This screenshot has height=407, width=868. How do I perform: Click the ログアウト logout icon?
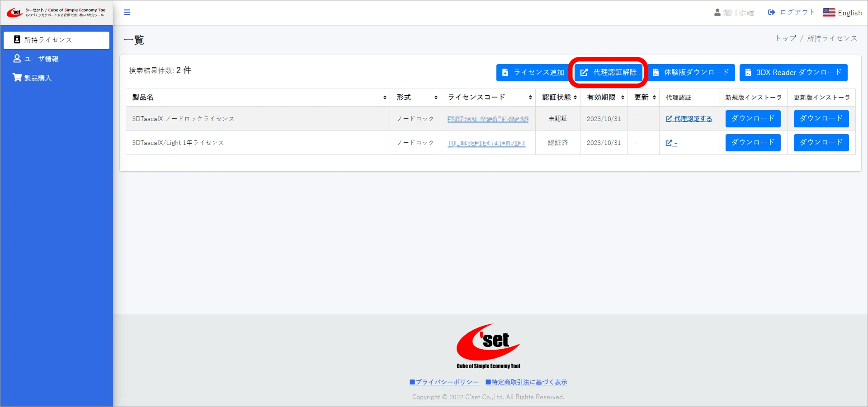[x=771, y=12]
